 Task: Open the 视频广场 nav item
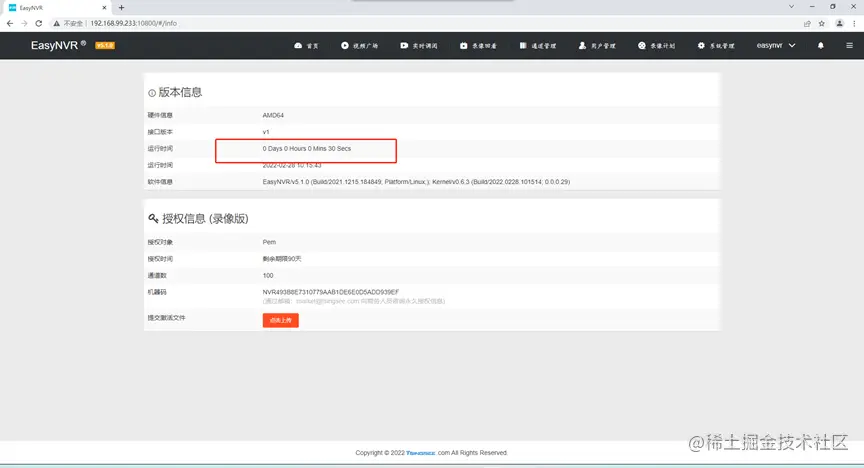pos(359,46)
